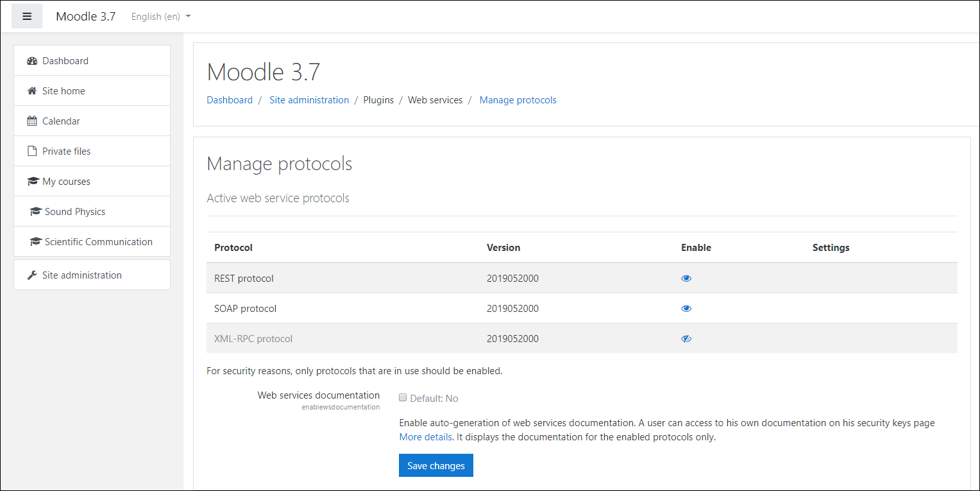980x491 pixels.
Task: Enable the XML-RPC protocol via crossed eye
Action: pos(686,339)
